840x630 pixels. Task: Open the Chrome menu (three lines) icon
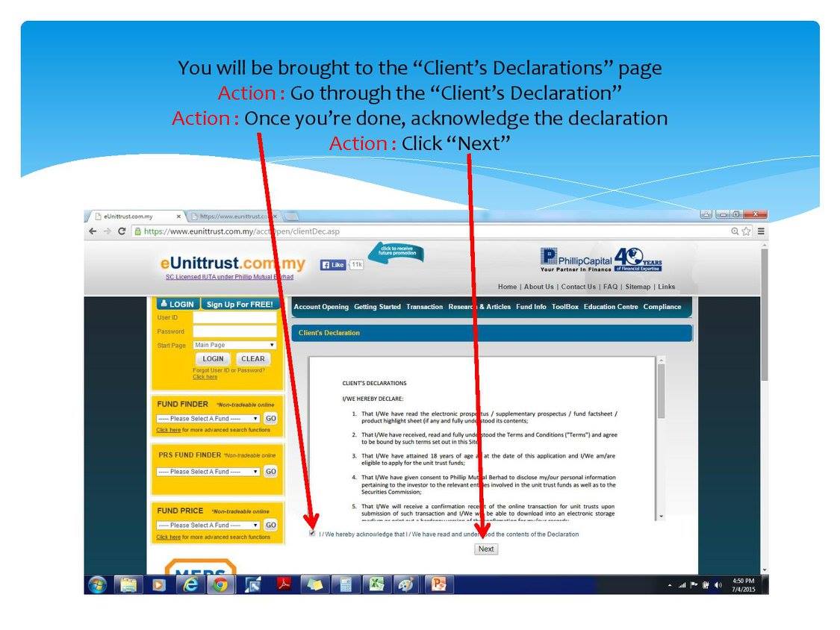click(761, 231)
